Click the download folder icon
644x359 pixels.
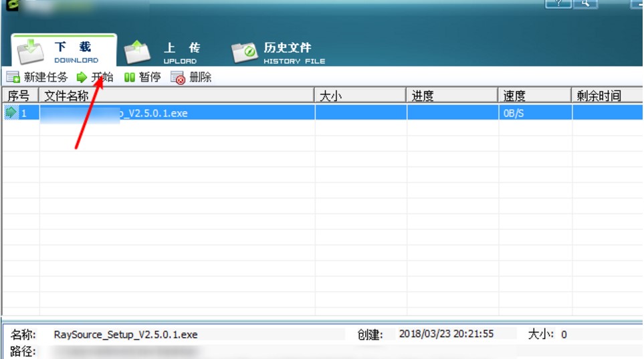coord(30,51)
